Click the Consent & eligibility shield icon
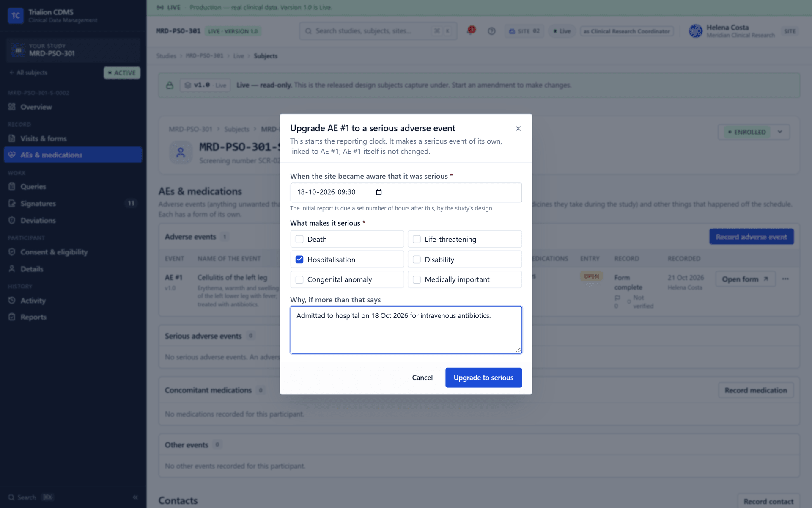 point(12,252)
